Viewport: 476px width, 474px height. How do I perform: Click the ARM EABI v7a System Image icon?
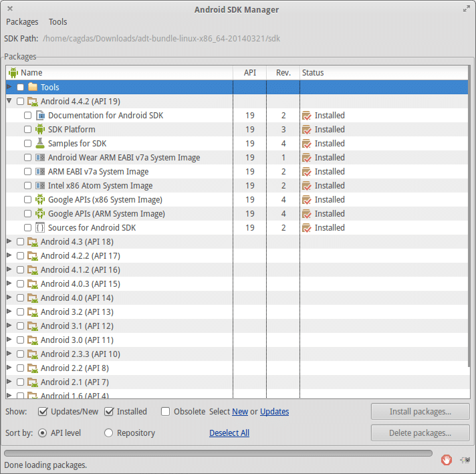pyautogui.click(x=40, y=172)
